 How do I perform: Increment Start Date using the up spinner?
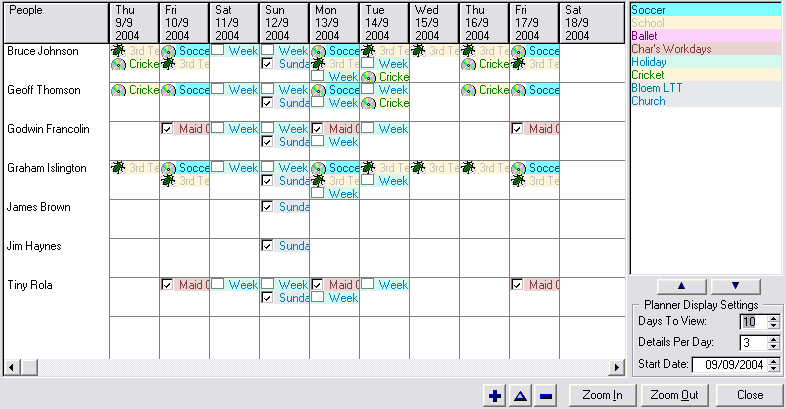tap(772, 360)
